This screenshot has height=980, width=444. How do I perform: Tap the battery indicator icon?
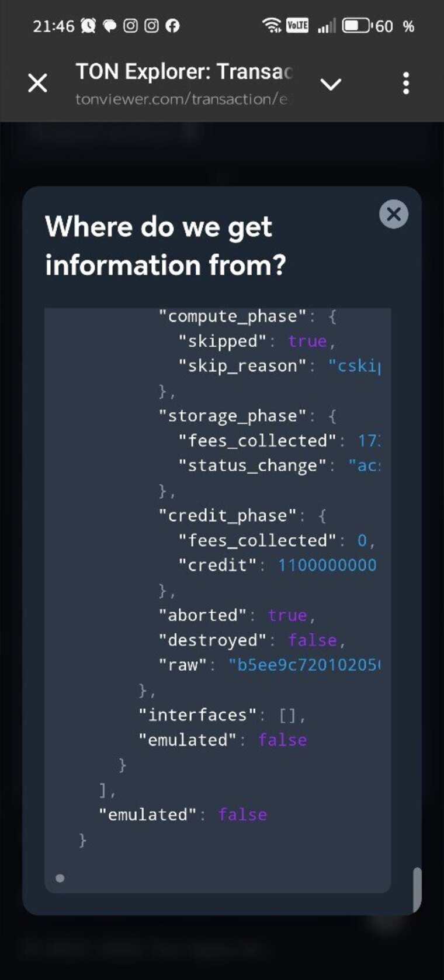[x=356, y=26]
